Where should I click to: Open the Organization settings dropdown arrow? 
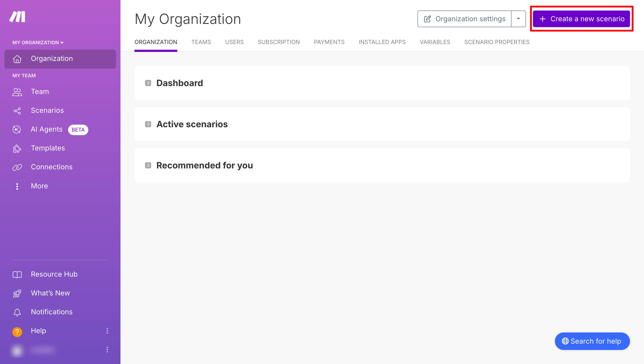pyautogui.click(x=518, y=19)
